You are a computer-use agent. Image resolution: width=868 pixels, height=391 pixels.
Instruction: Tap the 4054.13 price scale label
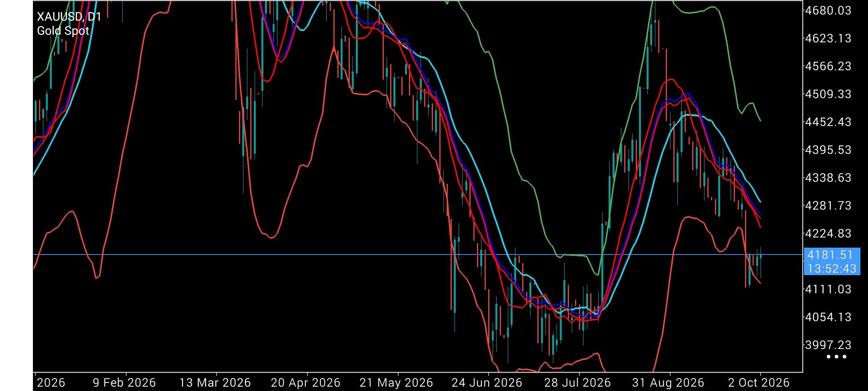[828, 317]
